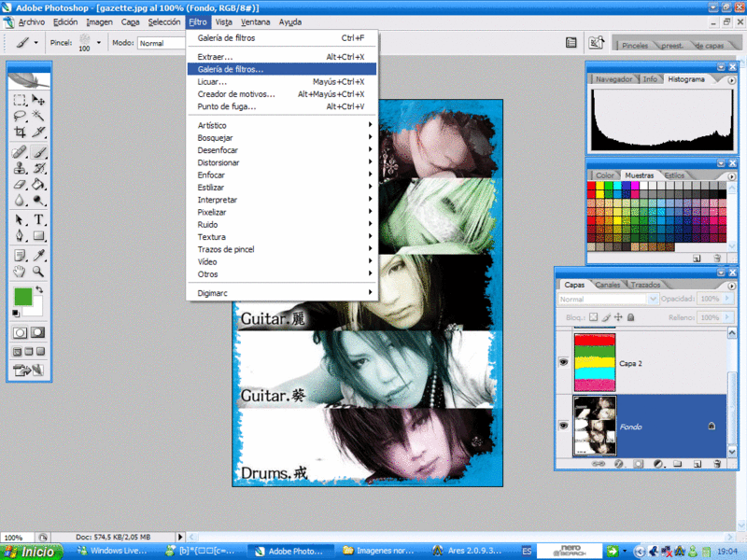Jump to ImageReady from the toolbox
The image size is (747, 560).
click(x=28, y=370)
